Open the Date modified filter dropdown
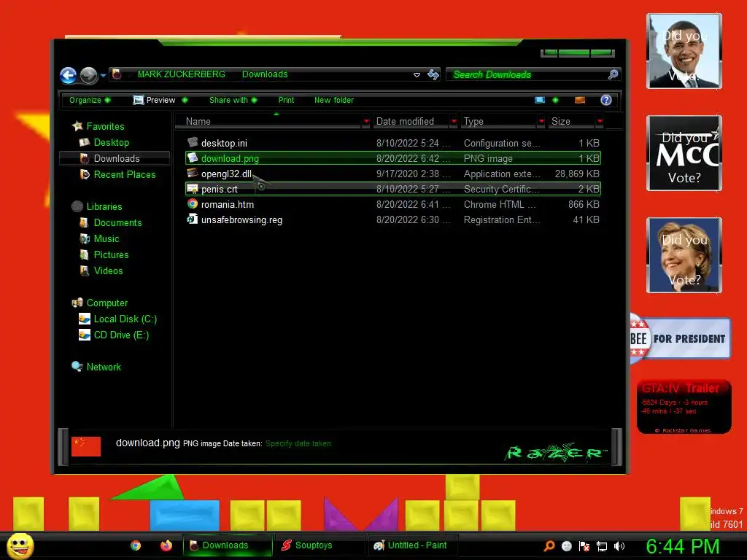This screenshot has width=747, height=560. coord(454,122)
